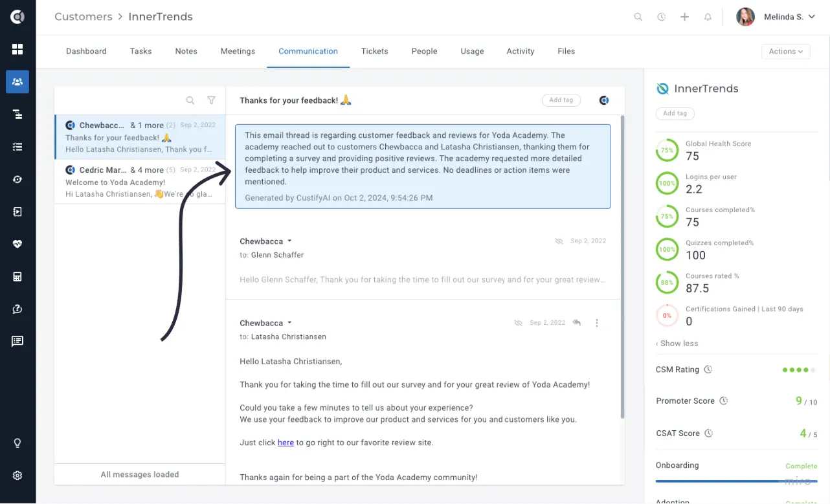Image resolution: width=830 pixels, height=504 pixels.
Task: Click the CSM Rating dots
Action: pos(799,370)
